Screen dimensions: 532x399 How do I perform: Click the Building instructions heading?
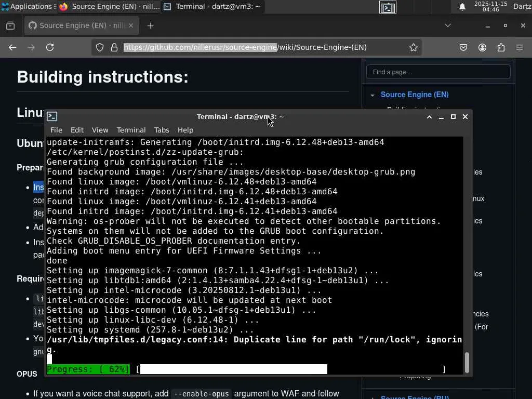tap(102, 77)
